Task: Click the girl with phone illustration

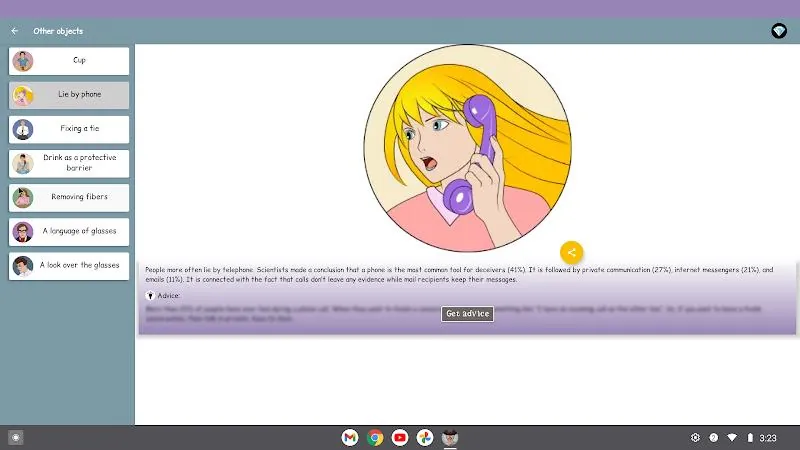Action: click(467, 148)
